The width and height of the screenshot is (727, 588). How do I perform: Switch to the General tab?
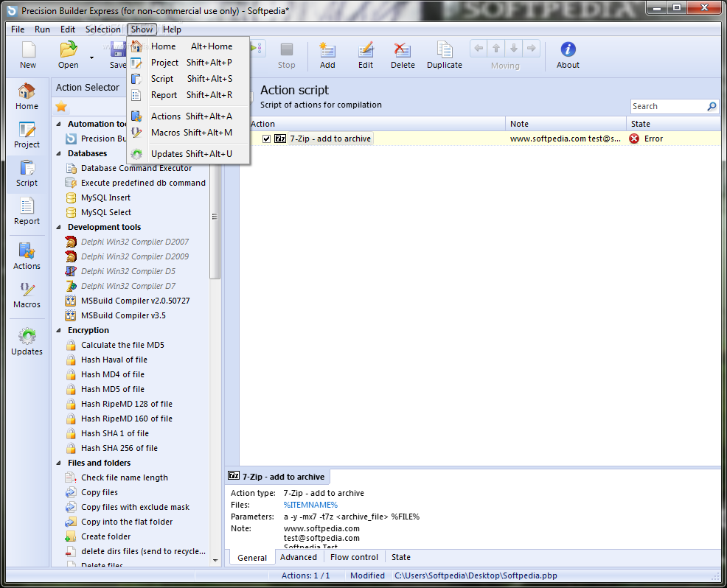pos(251,558)
